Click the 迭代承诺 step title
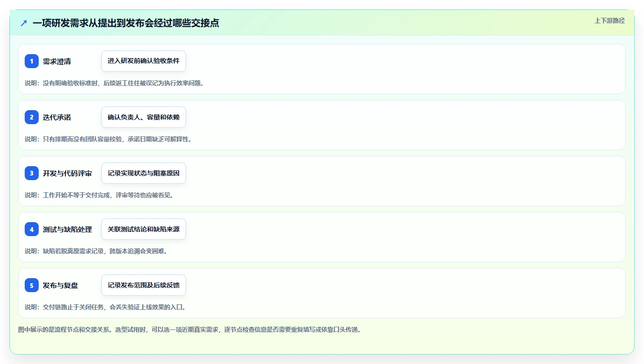 click(57, 118)
